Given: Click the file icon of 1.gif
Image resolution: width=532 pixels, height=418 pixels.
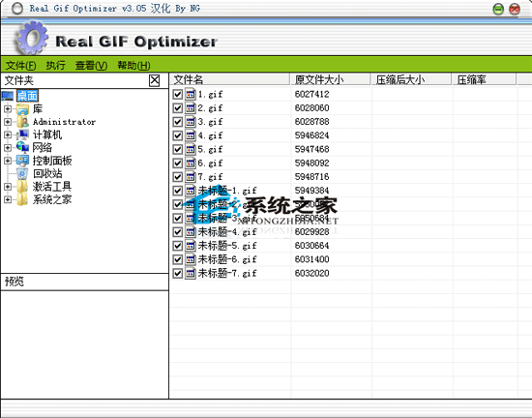Looking at the screenshot, I should (191, 94).
